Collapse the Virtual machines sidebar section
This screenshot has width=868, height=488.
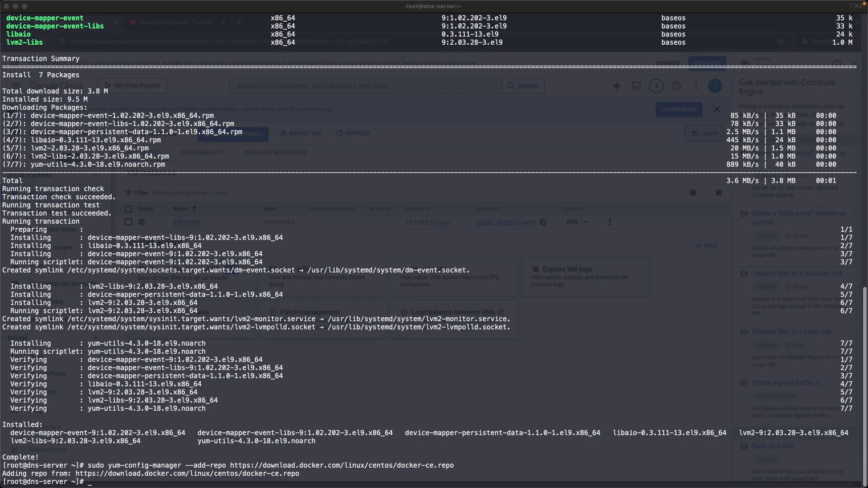coord(95,175)
